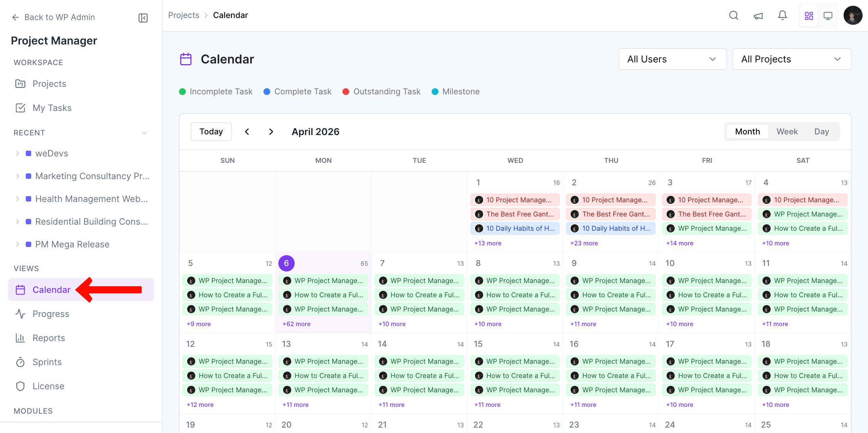Click the Incomplete Task green legend dot
Image resolution: width=868 pixels, height=433 pixels.
click(183, 91)
